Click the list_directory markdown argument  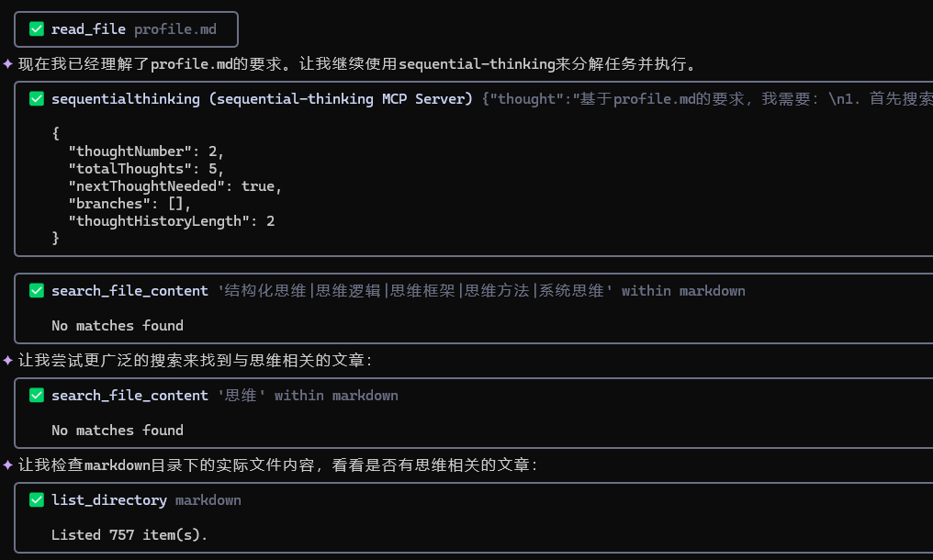pos(208,500)
